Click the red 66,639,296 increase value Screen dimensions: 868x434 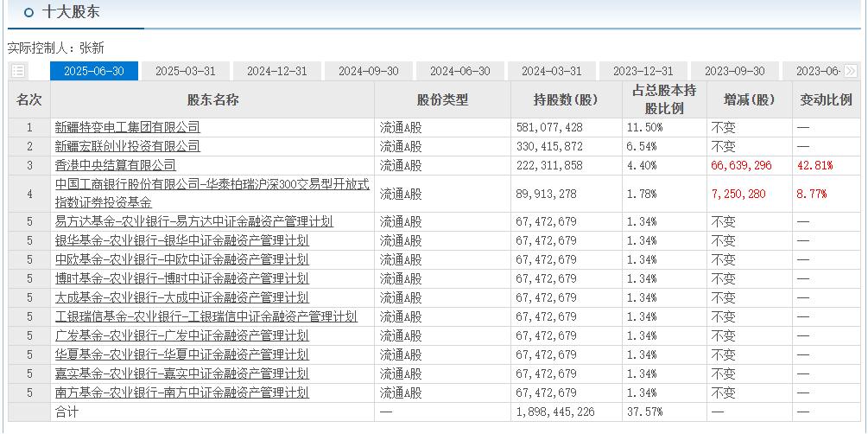click(741, 165)
